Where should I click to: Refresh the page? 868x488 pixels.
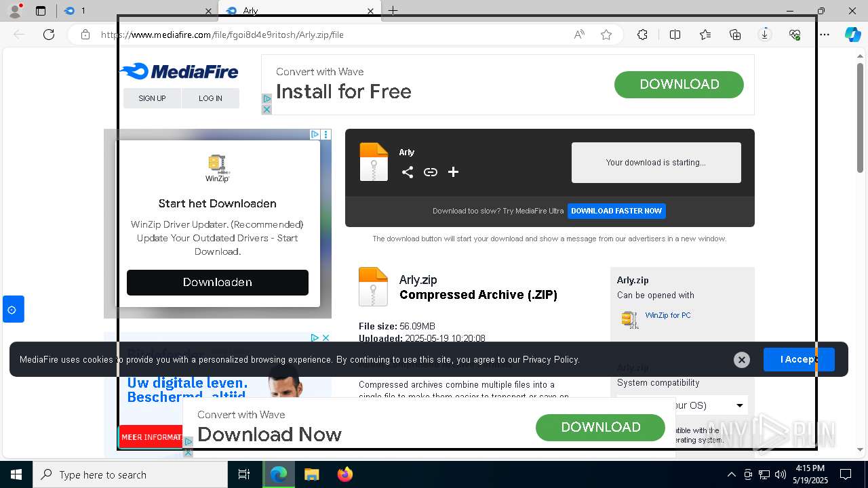(49, 35)
